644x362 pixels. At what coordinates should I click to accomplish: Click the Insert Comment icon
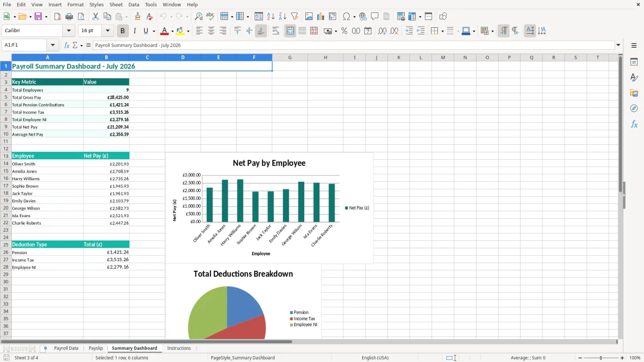coord(375,17)
